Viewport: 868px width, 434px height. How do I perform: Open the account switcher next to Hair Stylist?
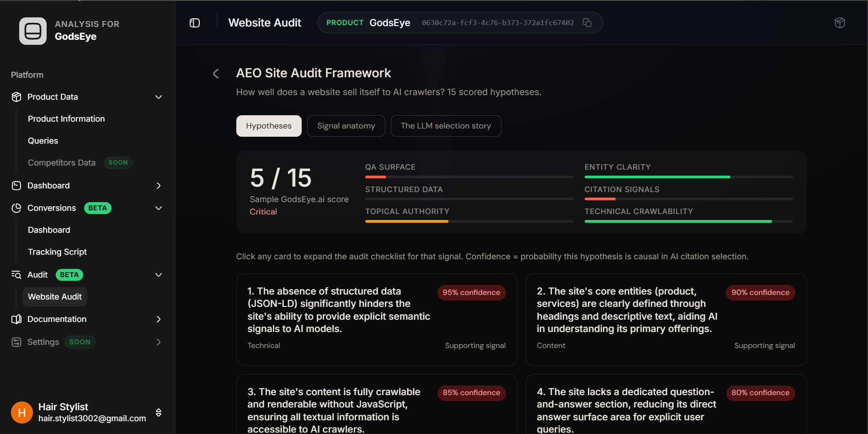[159, 412]
